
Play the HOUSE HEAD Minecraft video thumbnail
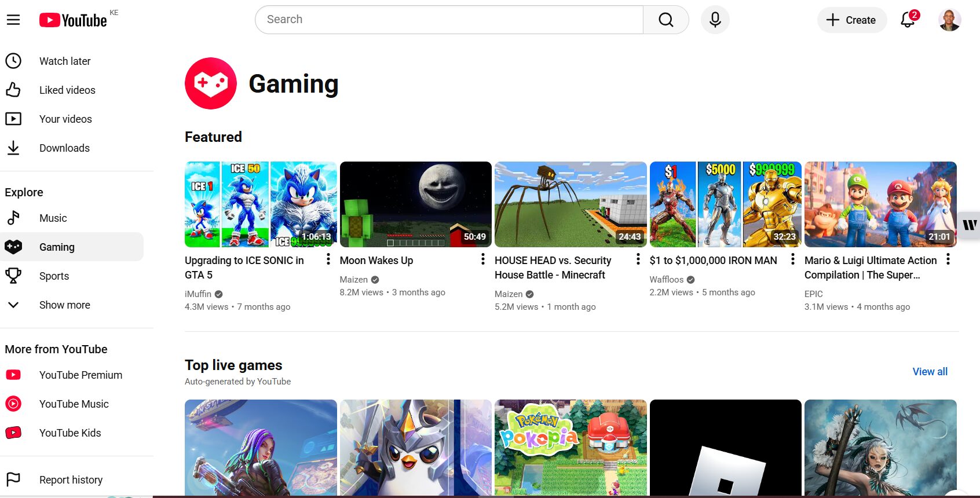point(570,204)
